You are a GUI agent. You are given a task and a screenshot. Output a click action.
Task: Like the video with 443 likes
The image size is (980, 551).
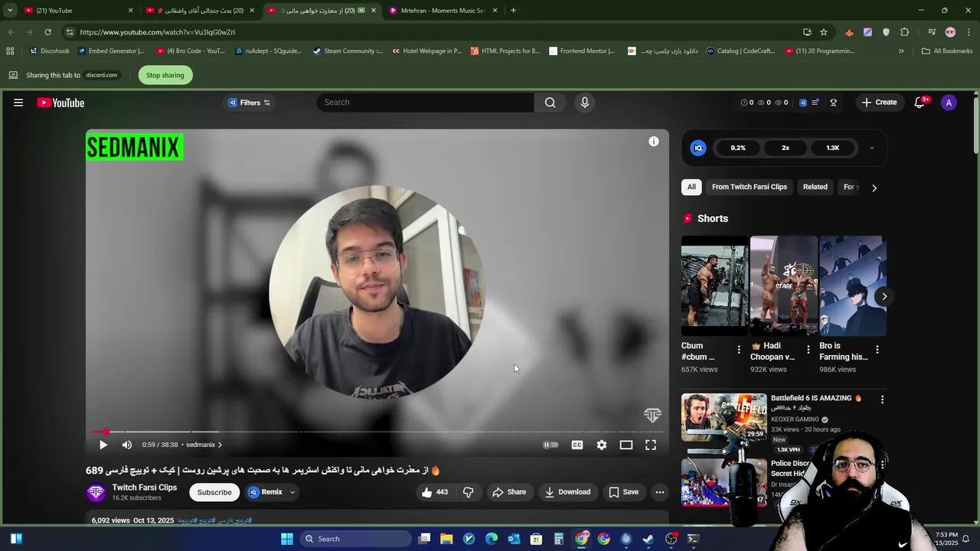point(434,492)
